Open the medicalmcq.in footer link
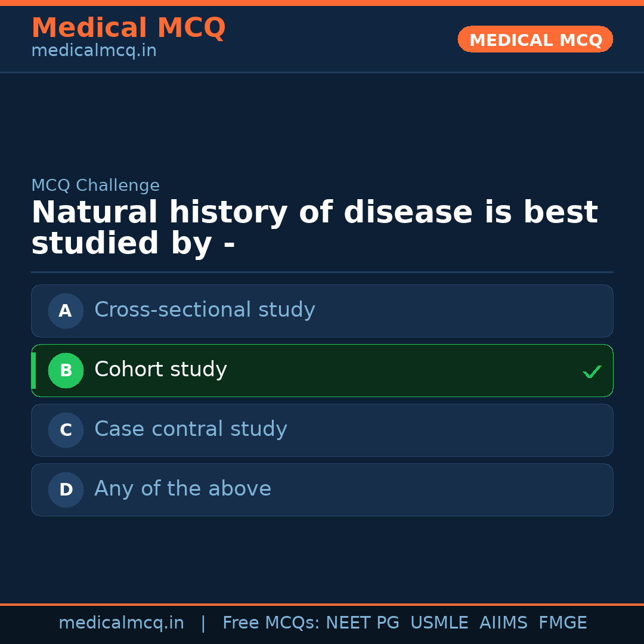 click(121, 622)
